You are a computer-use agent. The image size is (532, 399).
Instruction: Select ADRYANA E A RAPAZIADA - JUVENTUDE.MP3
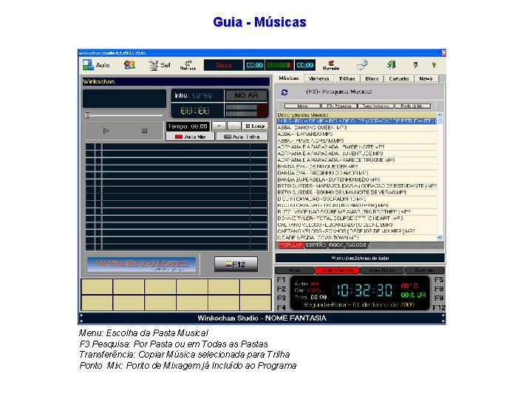point(357,154)
